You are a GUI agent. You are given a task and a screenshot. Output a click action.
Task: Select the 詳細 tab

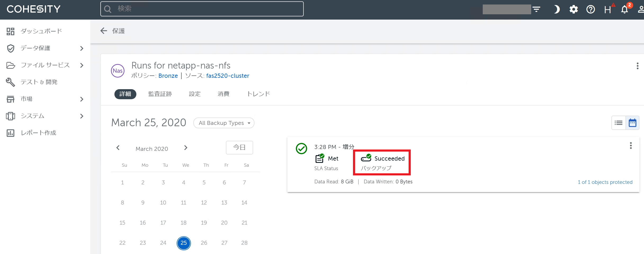(125, 94)
